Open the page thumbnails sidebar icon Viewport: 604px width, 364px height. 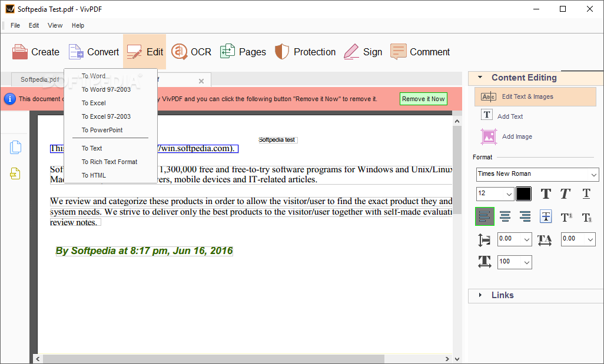coord(15,148)
